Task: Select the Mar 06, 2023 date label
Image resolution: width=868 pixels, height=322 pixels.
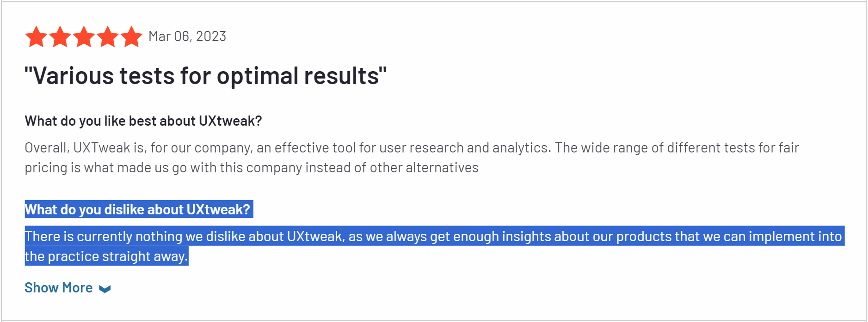Action: pyautogui.click(x=187, y=36)
